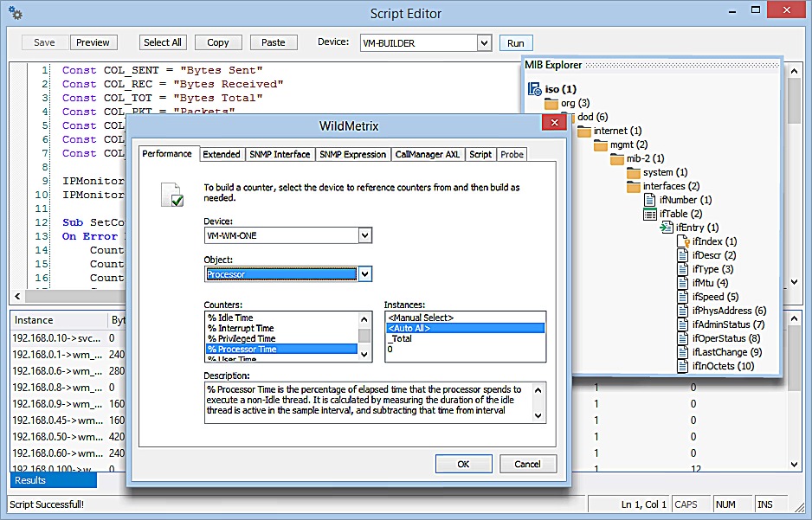Click the ifAdminStatus (7) document icon
This screenshot has height=520, width=812.
(683, 324)
